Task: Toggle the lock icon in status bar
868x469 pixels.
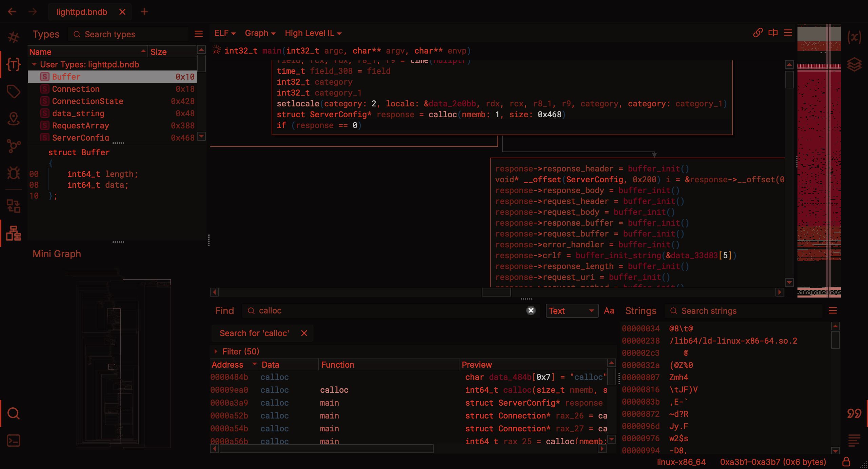Action: click(846, 462)
